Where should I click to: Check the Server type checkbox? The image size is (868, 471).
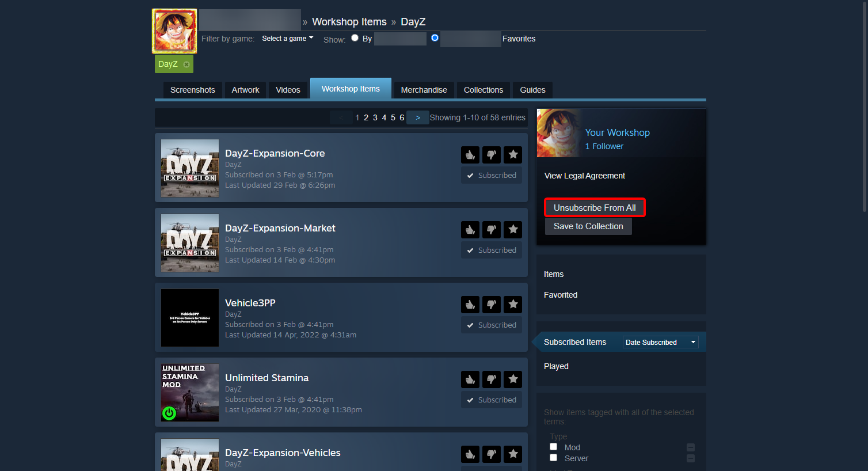(554, 458)
